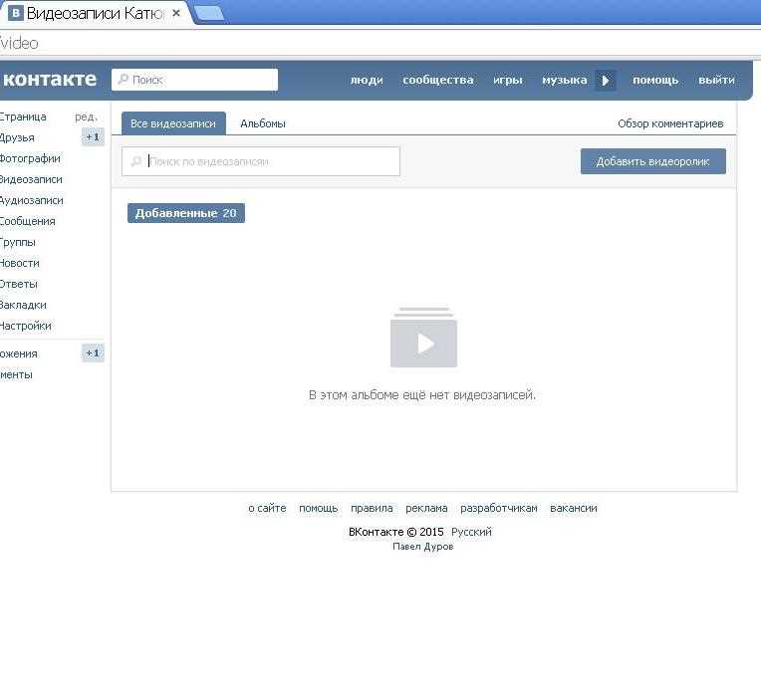
Task: Change language via Русский footer link
Action: [471, 532]
